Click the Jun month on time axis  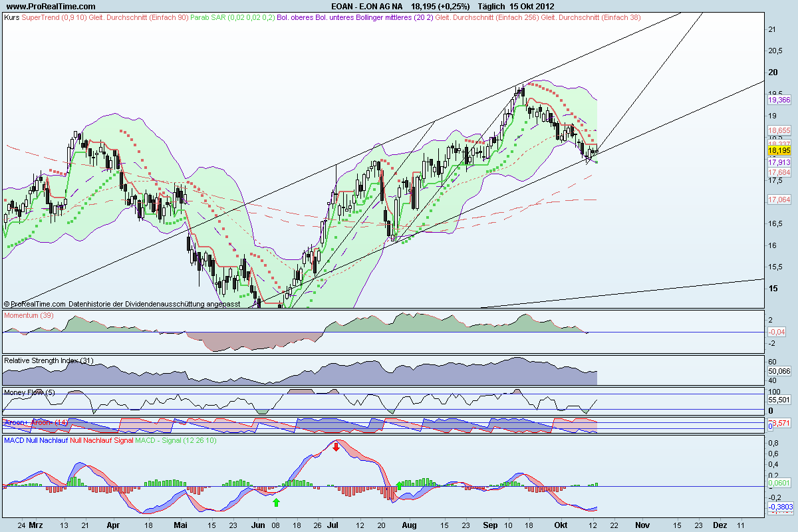(x=257, y=525)
